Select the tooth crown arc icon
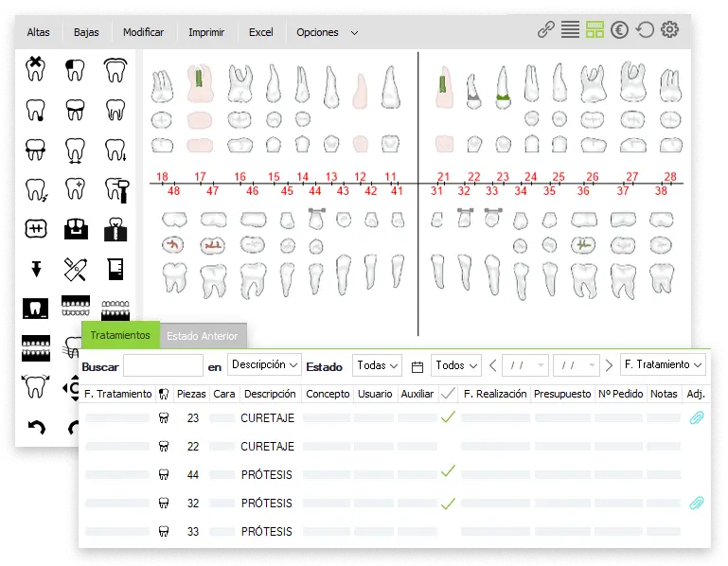 pyautogui.click(x=115, y=68)
